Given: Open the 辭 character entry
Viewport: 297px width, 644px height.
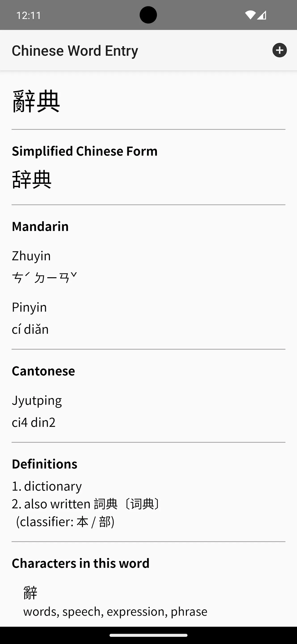Looking at the screenshot, I should (x=115, y=601).
